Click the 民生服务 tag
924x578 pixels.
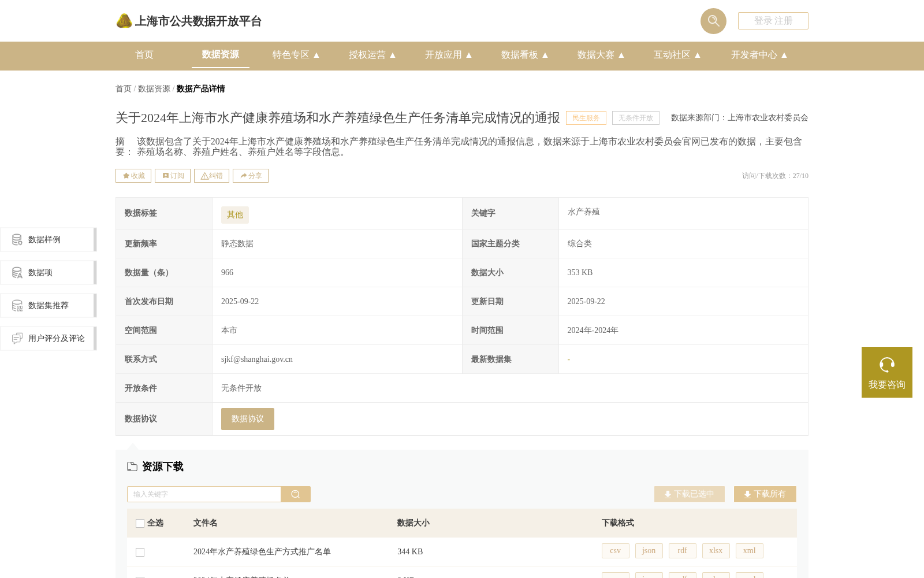[x=586, y=118]
